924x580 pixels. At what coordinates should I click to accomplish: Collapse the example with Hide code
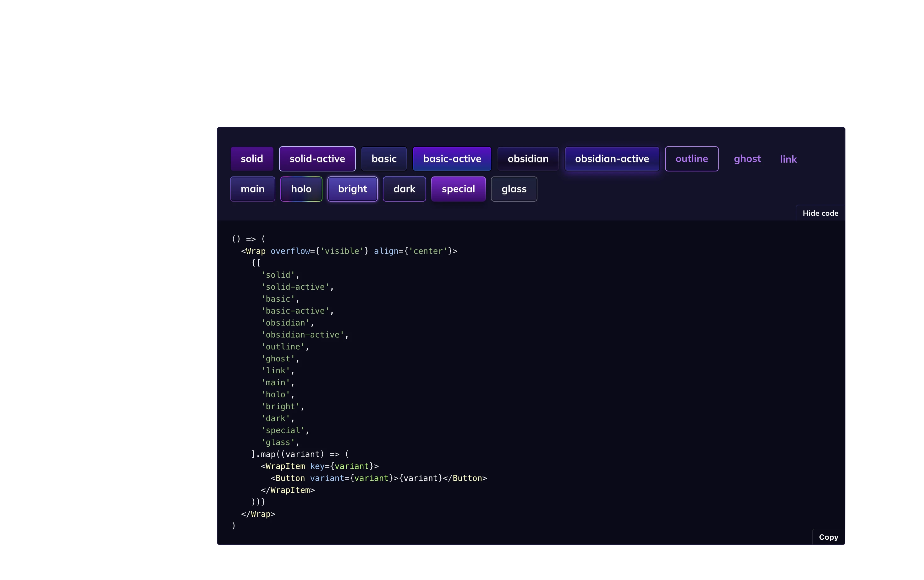(x=820, y=213)
